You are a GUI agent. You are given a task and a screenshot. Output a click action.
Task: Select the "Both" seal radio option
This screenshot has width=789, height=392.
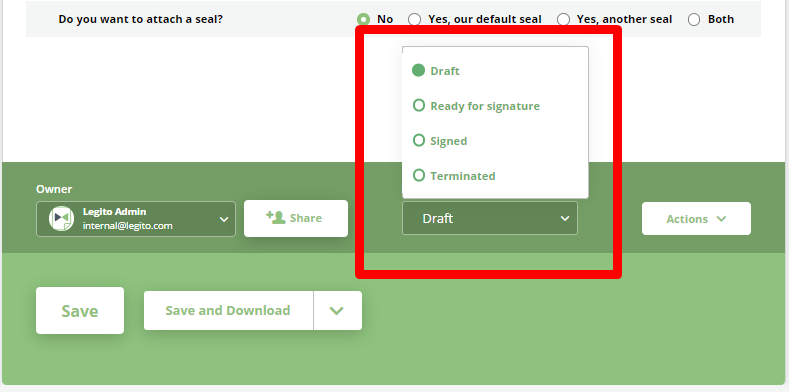click(694, 19)
